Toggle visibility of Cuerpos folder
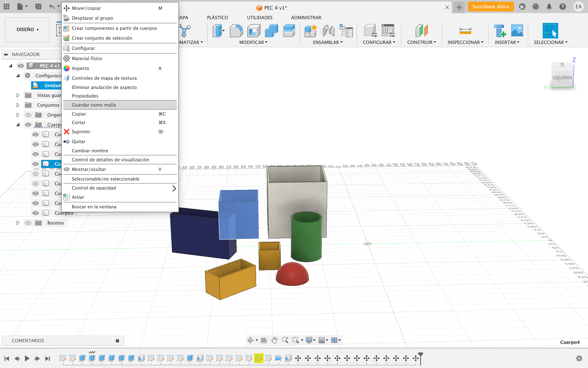 [28, 125]
